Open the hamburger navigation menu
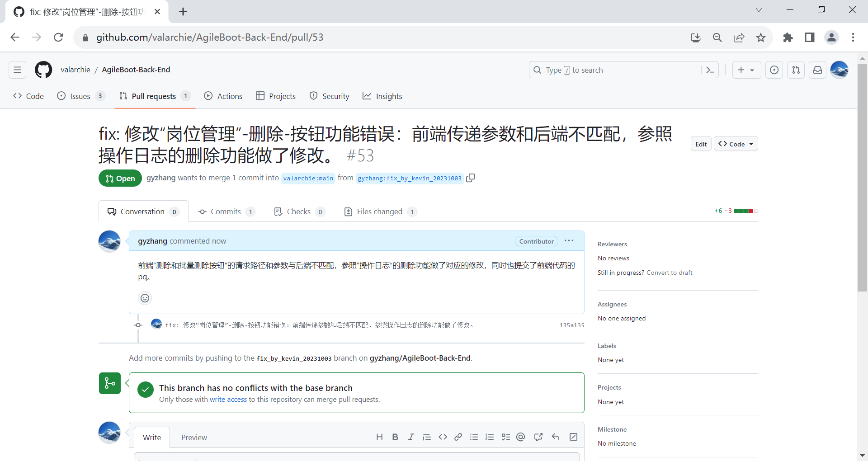868x461 pixels. pos(17,70)
